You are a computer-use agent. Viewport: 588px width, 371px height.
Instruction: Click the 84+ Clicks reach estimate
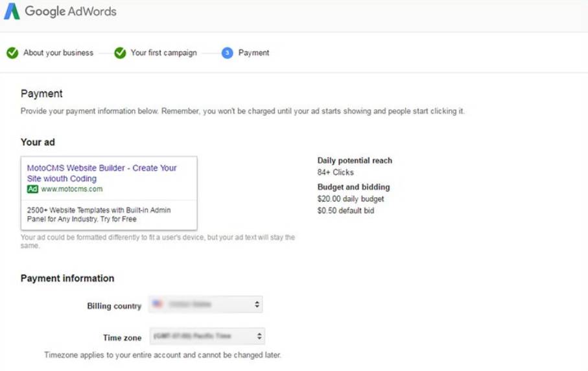coord(335,173)
